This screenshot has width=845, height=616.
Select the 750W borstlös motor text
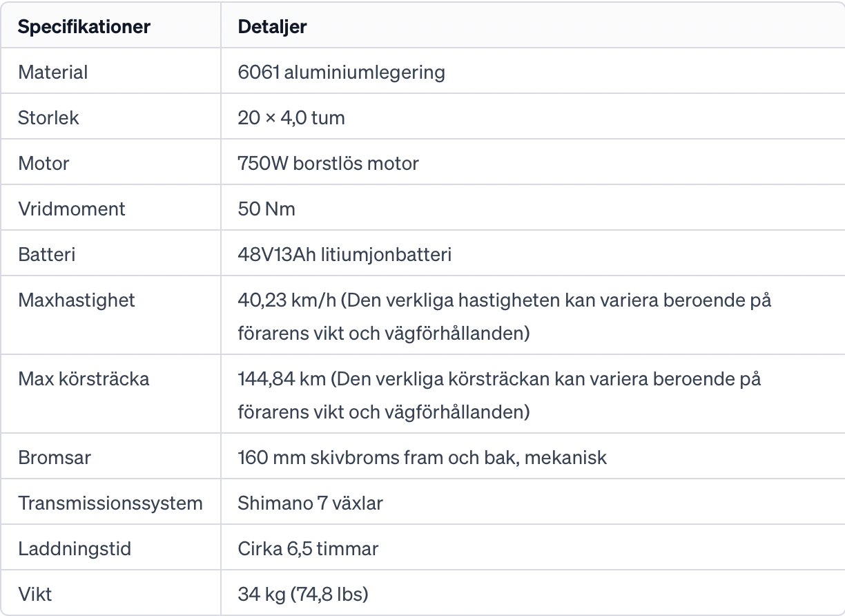[x=328, y=163]
